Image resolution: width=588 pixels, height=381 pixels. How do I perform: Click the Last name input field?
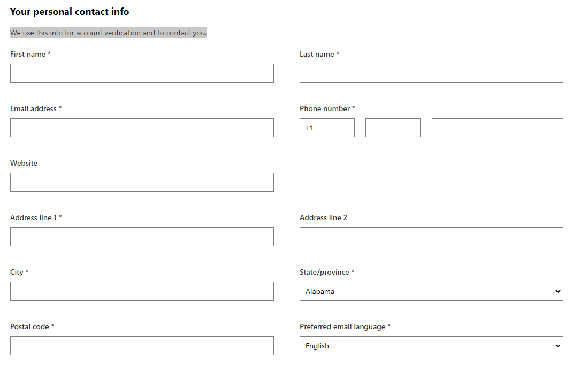(x=431, y=73)
